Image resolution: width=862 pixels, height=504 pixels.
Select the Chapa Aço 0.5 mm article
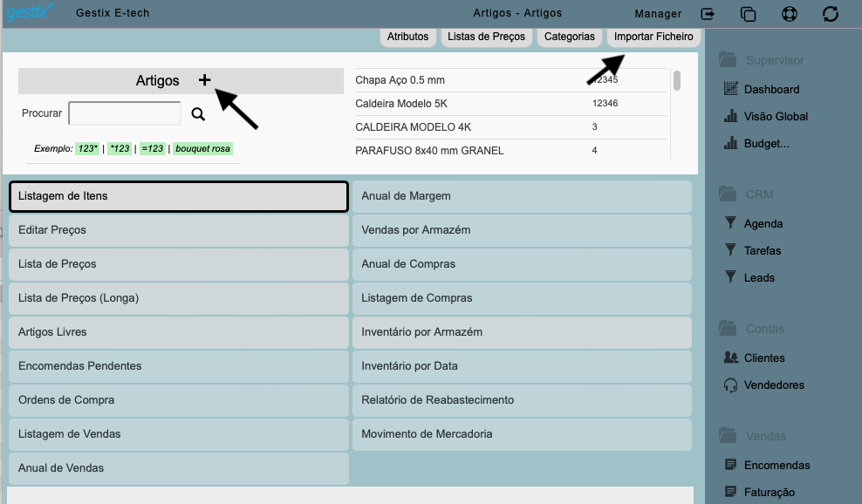coord(510,80)
